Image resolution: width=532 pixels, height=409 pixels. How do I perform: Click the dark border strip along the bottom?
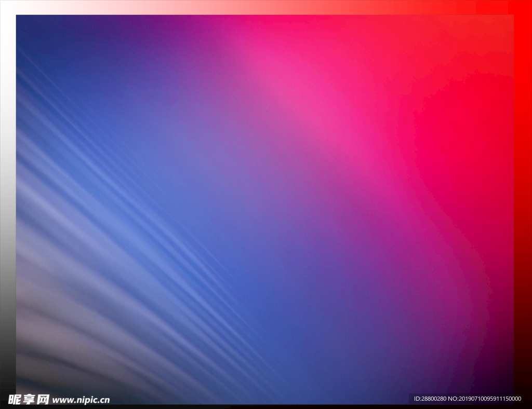click(260, 406)
